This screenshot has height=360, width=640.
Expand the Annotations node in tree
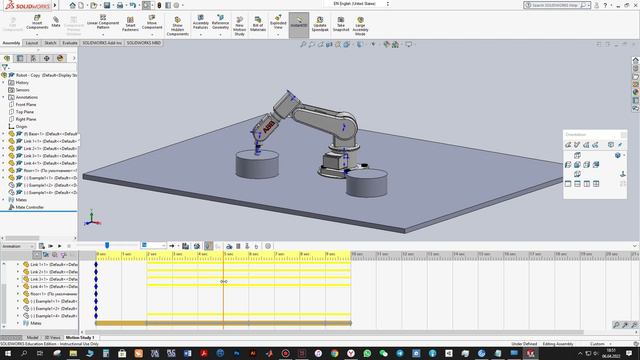4,97
